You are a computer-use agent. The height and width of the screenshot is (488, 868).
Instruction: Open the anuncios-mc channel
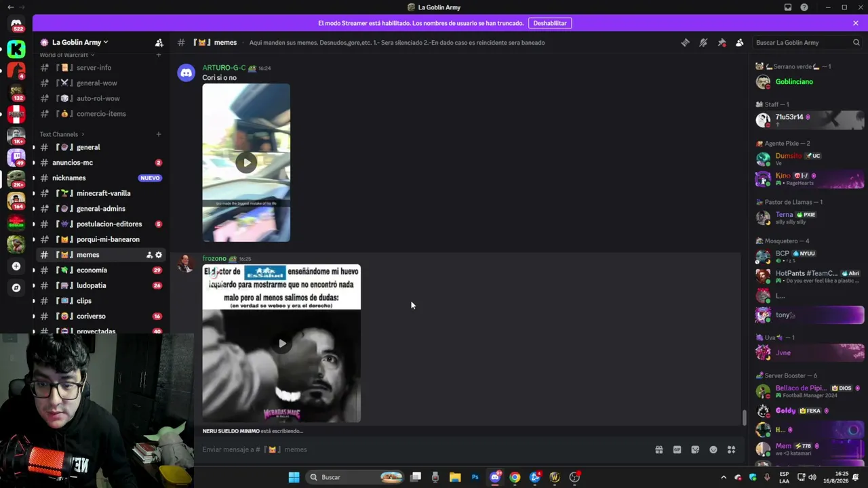pyautogui.click(x=101, y=163)
